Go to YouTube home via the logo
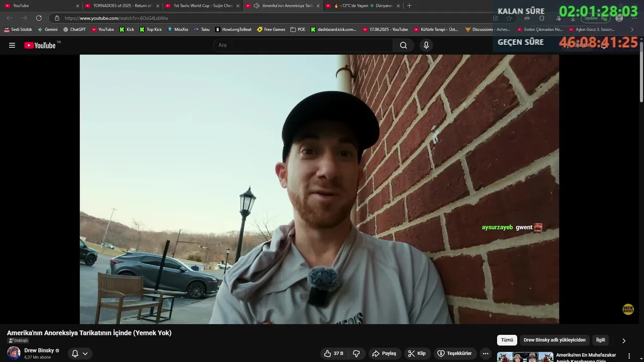The height and width of the screenshot is (362, 644). [40, 45]
